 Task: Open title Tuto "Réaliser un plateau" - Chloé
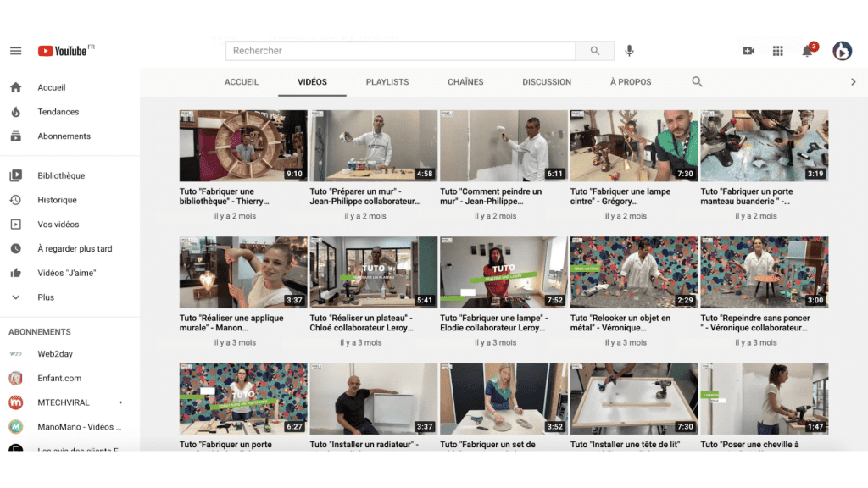(x=361, y=323)
